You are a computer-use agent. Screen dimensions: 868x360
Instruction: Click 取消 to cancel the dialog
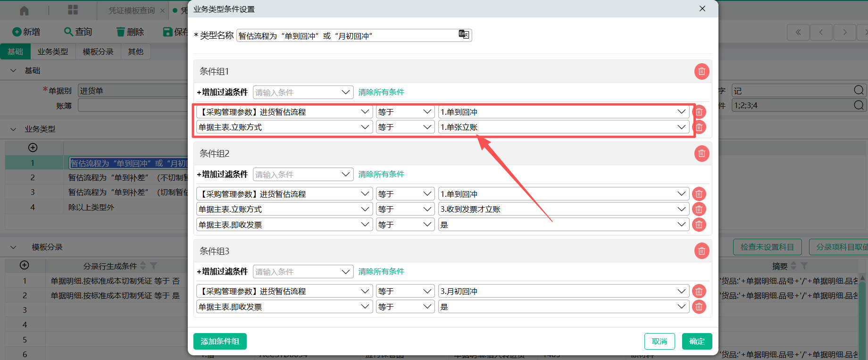coord(659,341)
